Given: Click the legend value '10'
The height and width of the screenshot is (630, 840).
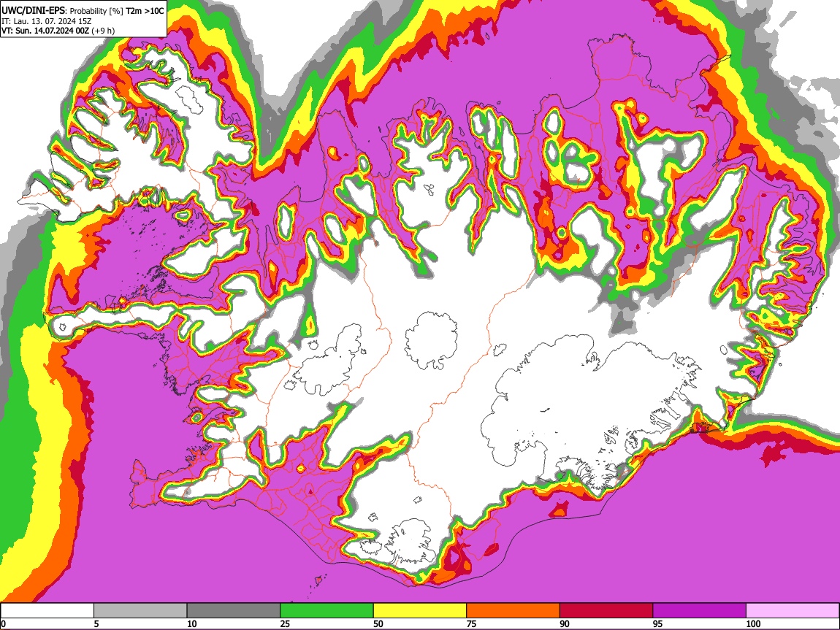Looking at the screenshot, I should tap(192, 623).
